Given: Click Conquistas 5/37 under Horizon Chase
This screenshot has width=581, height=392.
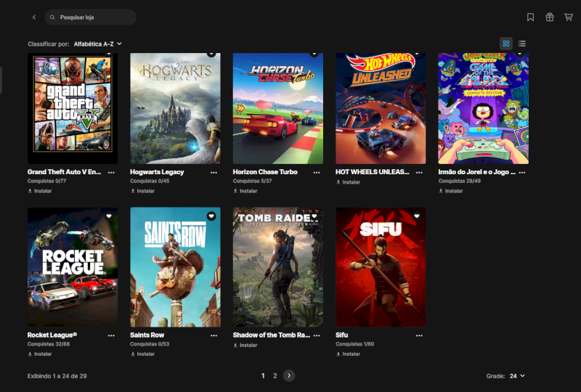Looking at the screenshot, I should pos(252,181).
